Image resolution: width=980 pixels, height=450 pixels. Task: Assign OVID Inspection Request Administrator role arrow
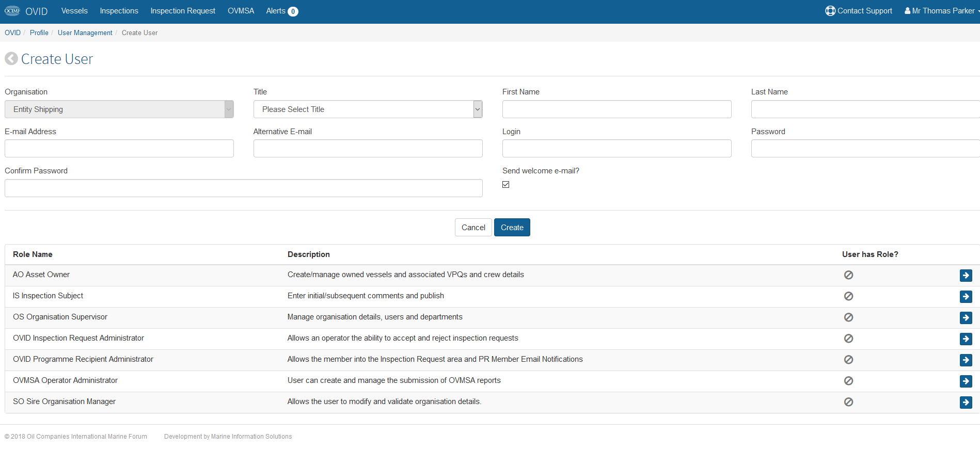(x=966, y=339)
